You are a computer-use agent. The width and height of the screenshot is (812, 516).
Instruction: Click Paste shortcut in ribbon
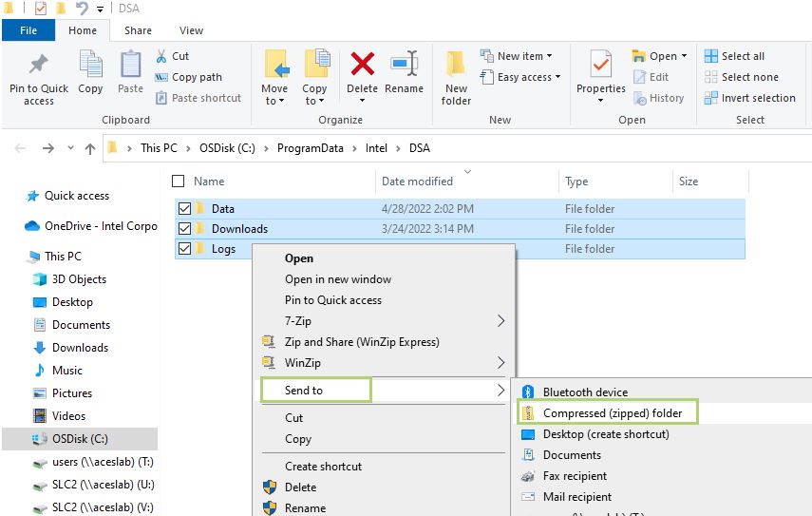[x=198, y=98]
